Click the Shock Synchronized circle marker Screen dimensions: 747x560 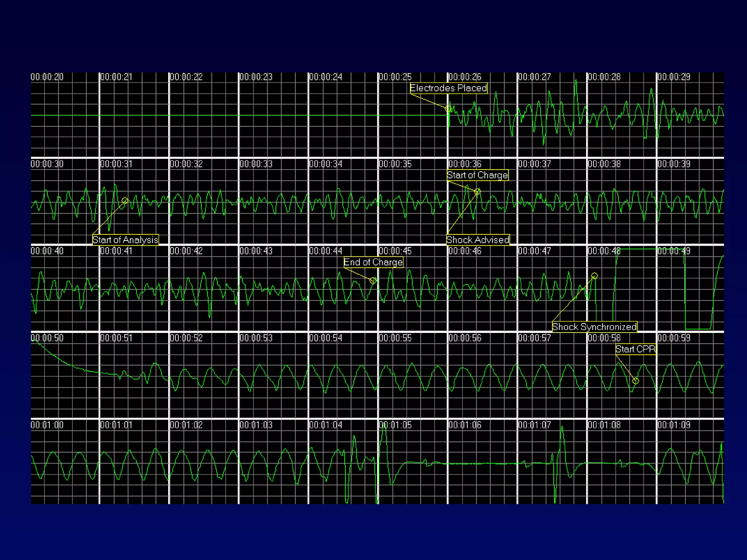[x=595, y=276]
